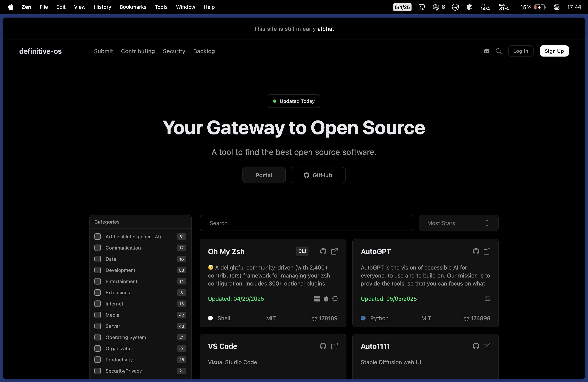Open the File menu

pos(43,7)
